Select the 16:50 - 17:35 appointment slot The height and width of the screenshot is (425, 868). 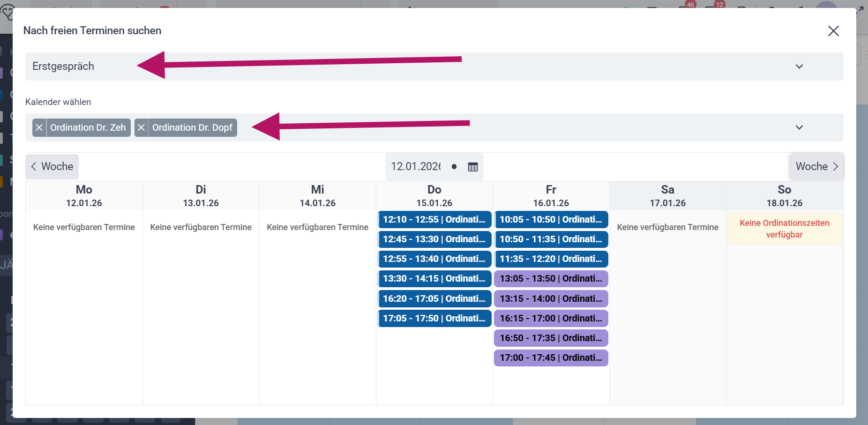(551, 338)
